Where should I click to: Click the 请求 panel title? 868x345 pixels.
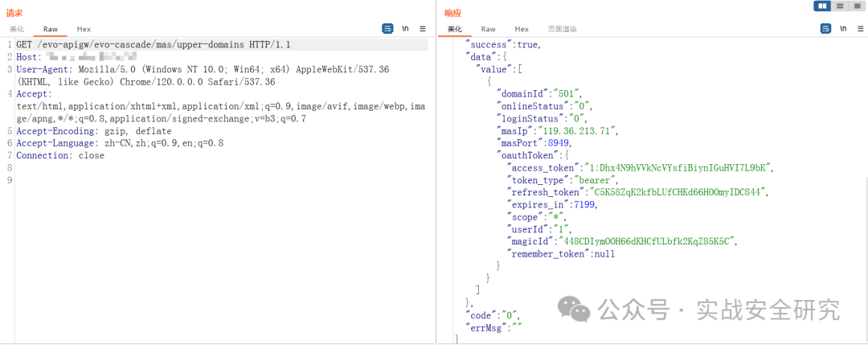coord(14,13)
